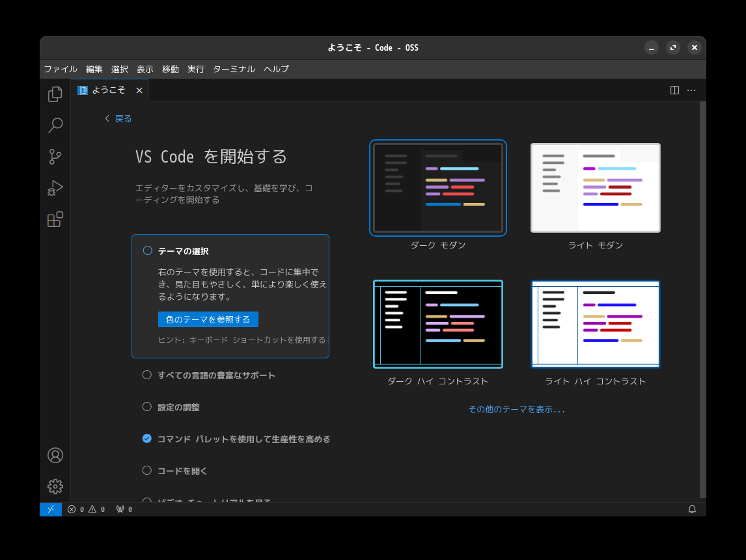Select the テーマの選択 step radio
The height and width of the screenshot is (560, 746).
tap(147, 250)
